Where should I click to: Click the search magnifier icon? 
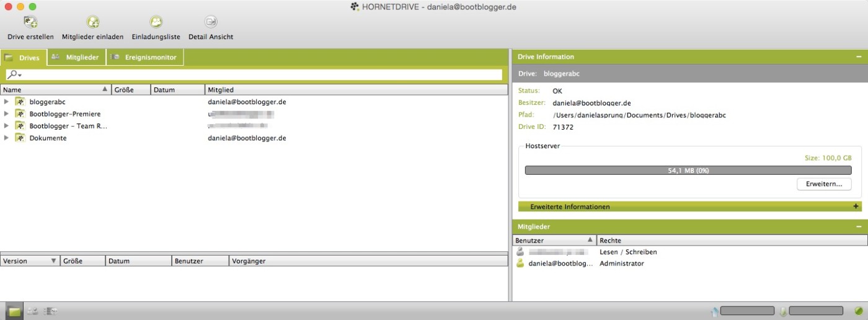[x=12, y=74]
